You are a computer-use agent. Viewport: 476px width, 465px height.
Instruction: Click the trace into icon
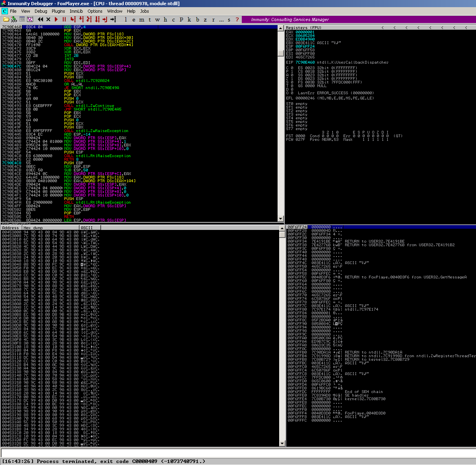(x=89, y=19)
